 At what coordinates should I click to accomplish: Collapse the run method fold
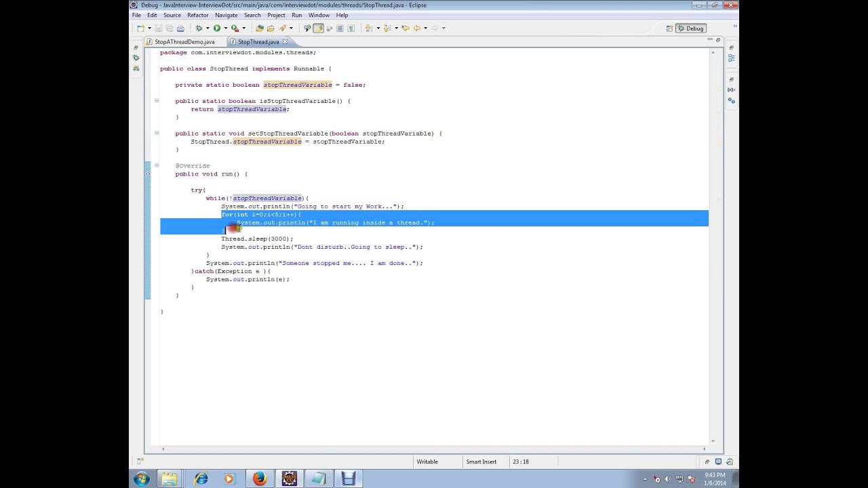pos(157,165)
